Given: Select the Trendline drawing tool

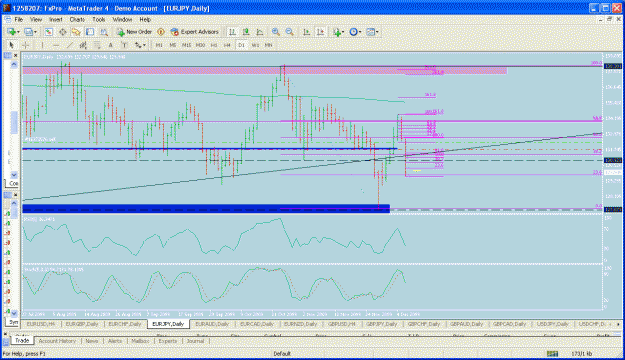Looking at the screenshot, I should 69,45.
